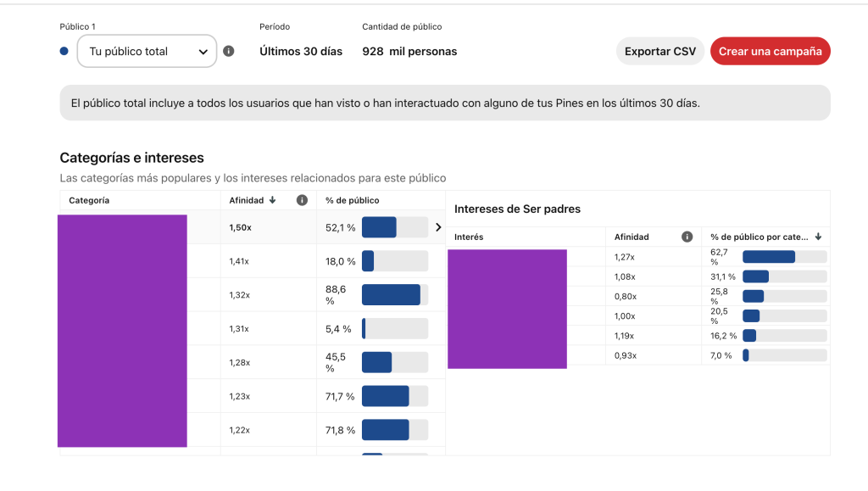
Task: Click the "% de público" categories column header
Action: [x=353, y=200]
